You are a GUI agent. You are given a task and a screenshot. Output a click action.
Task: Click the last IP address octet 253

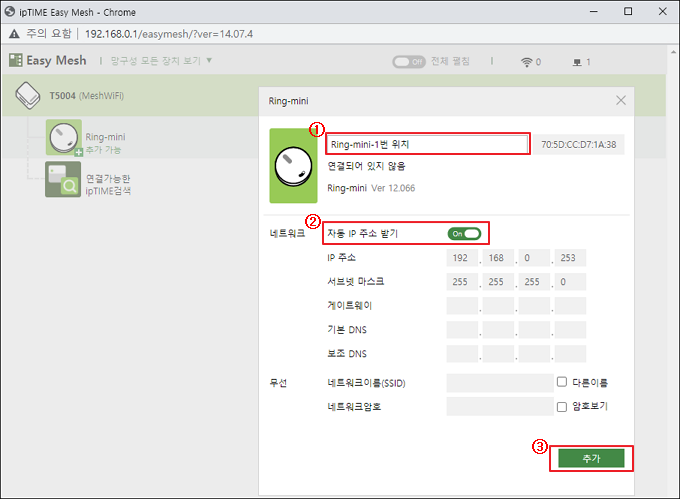[570, 258]
